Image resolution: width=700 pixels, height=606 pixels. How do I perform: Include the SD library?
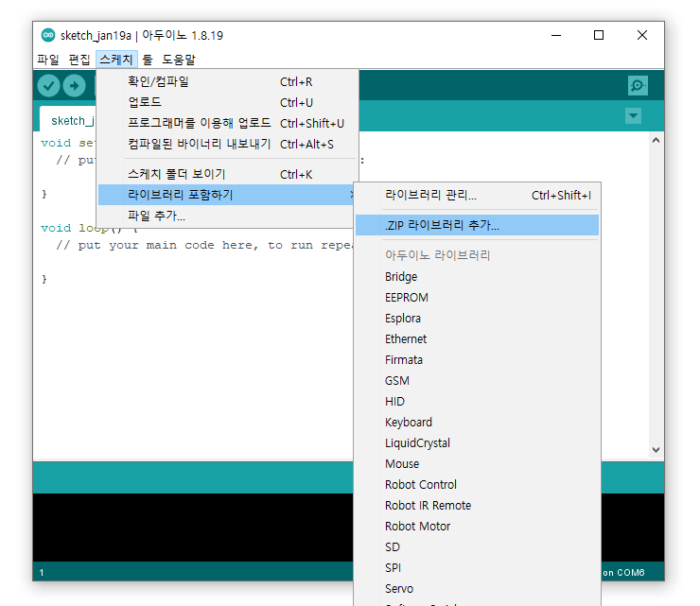(x=478, y=547)
